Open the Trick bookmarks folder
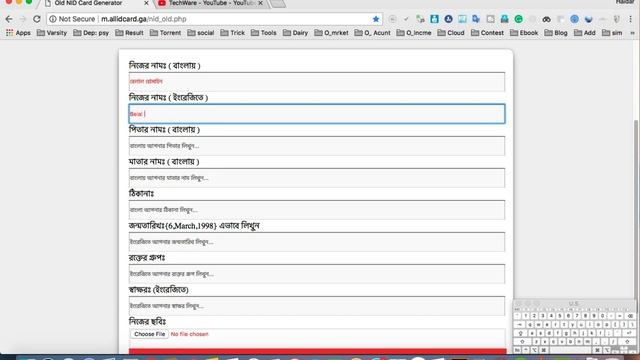The image size is (640, 360). [x=233, y=33]
